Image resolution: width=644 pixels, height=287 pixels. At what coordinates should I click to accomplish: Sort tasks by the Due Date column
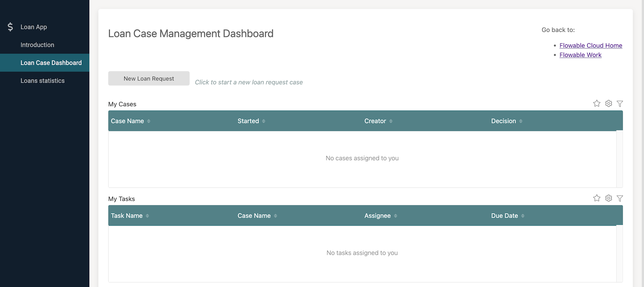tap(522, 216)
